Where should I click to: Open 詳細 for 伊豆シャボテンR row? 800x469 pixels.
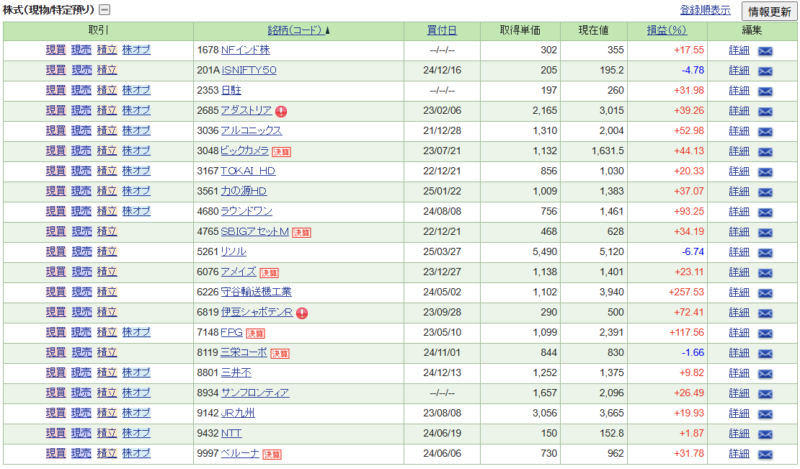tap(739, 312)
